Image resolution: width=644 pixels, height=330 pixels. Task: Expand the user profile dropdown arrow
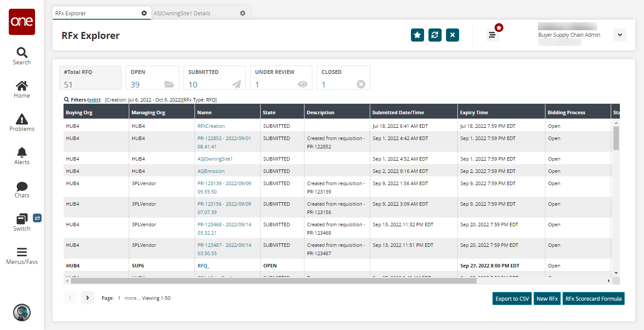(619, 35)
